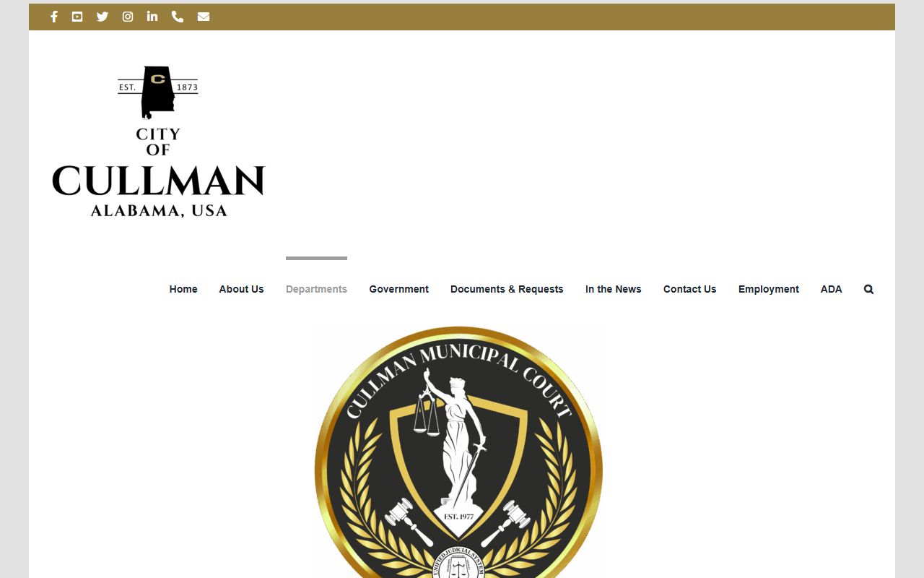924x578 pixels.
Task: Open the ADA page link
Action: point(831,289)
